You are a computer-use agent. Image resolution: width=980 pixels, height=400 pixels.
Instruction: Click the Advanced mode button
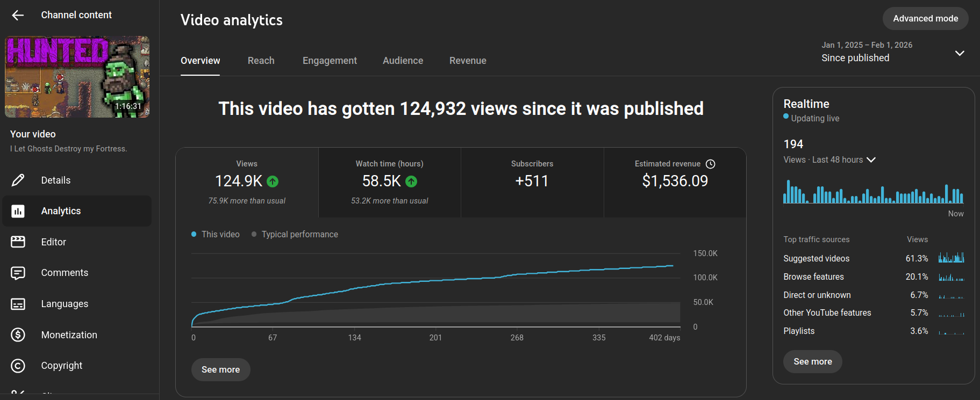[925, 18]
